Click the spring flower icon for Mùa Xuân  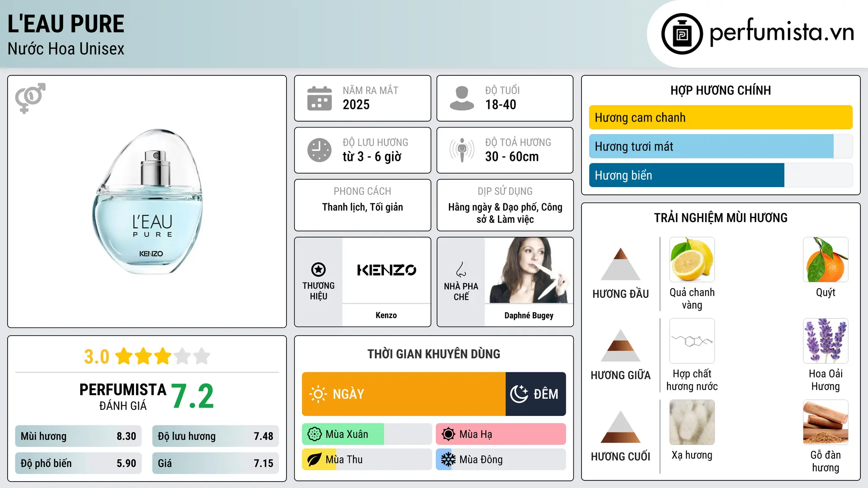pyautogui.click(x=314, y=434)
